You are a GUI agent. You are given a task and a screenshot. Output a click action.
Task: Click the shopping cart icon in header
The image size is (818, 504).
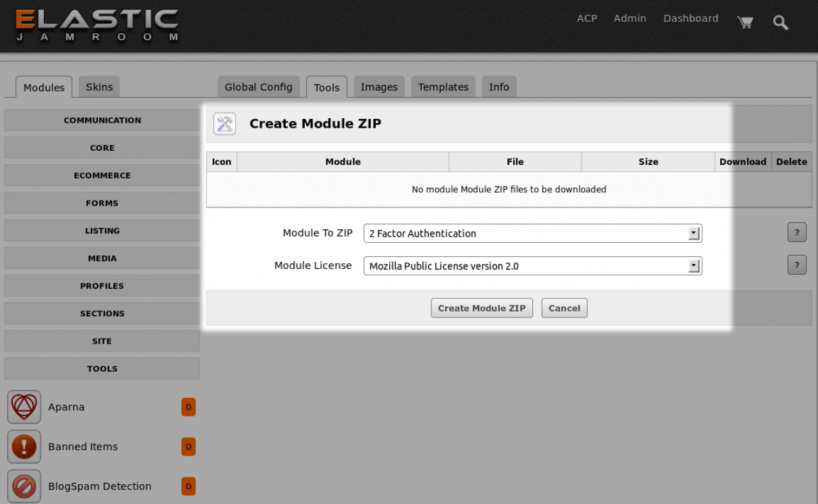click(745, 22)
